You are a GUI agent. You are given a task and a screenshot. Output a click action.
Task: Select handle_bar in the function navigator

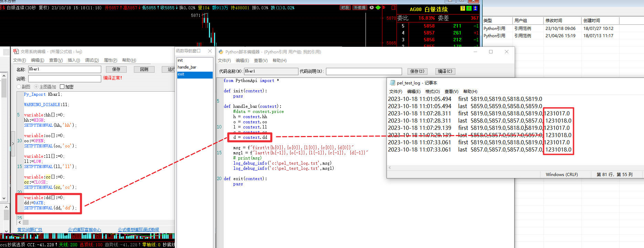(x=195, y=67)
